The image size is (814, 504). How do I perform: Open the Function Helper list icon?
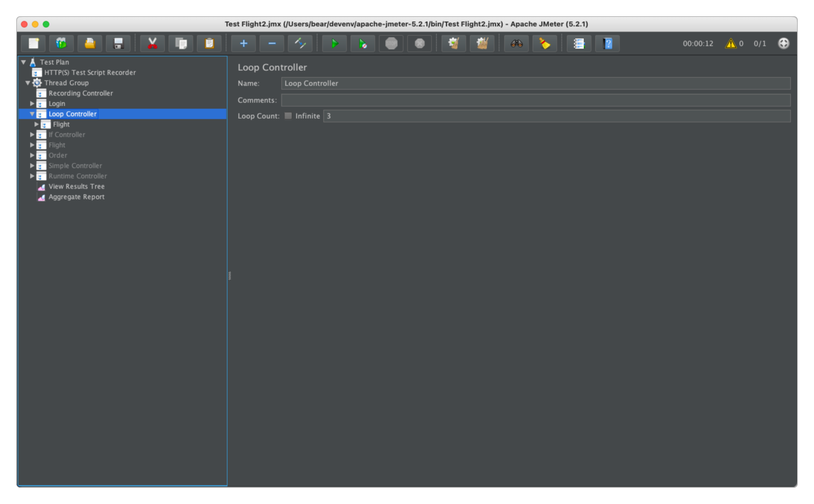[x=579, y=44]
